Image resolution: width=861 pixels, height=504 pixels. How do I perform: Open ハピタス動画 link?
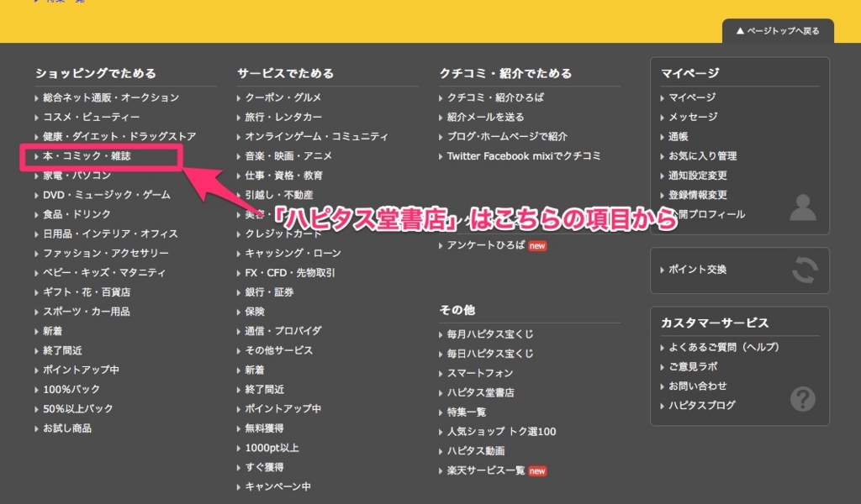(476, 451)
